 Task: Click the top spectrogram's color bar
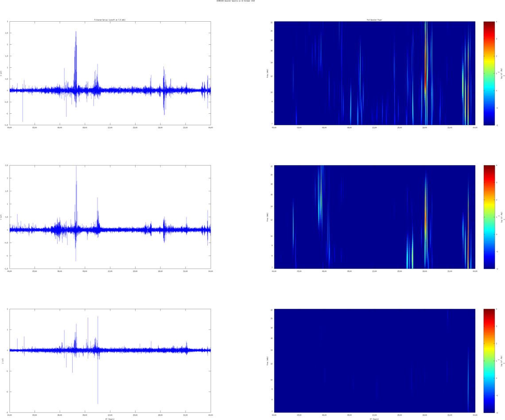coord(489,73)
